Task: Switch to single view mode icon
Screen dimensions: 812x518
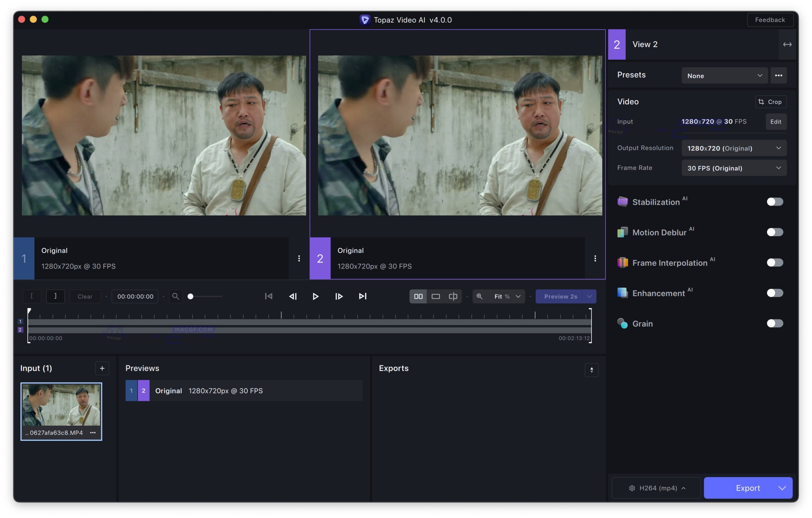Action: [x=436, y=296]
